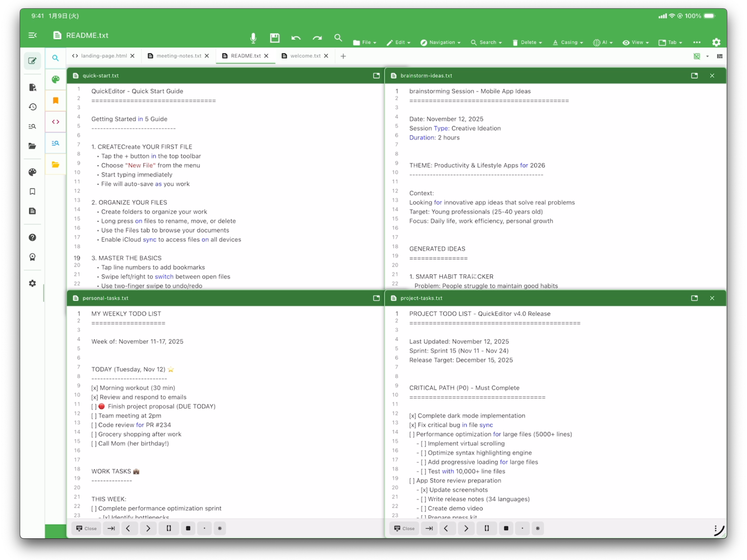747x560 pixels.
Task: Open the orange bookmark panel icon
Action: click(56, 100)
